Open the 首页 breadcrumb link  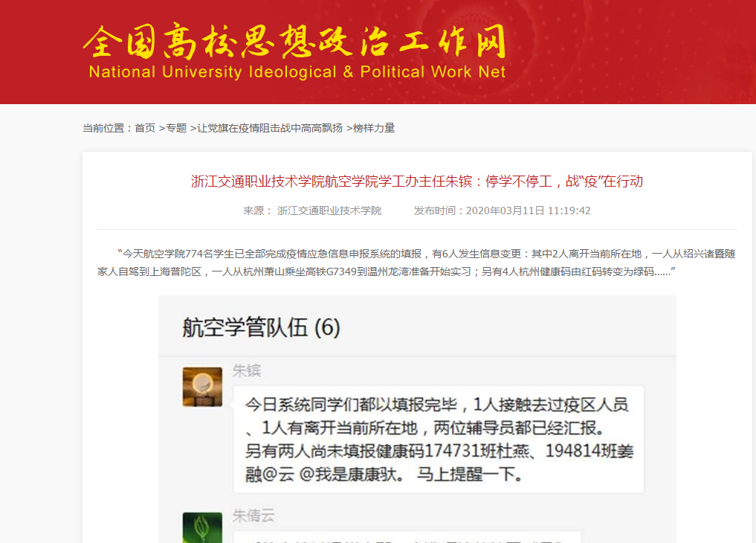pyautogui.click(x=145, y=128)
